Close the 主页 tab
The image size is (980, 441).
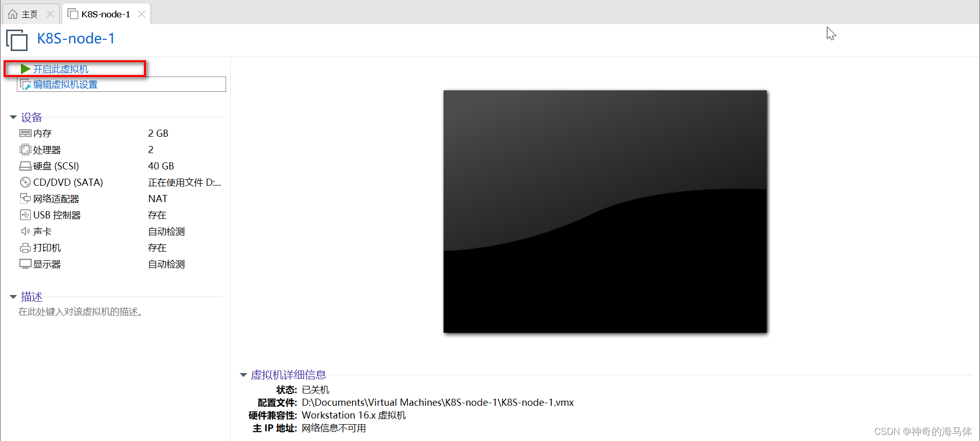(51, 14)
